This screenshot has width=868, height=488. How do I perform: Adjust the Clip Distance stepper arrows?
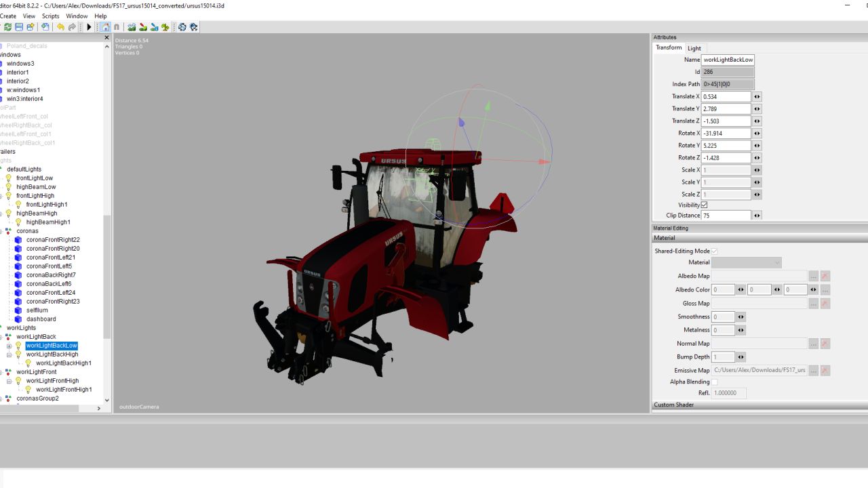click(x=757, y=216)
